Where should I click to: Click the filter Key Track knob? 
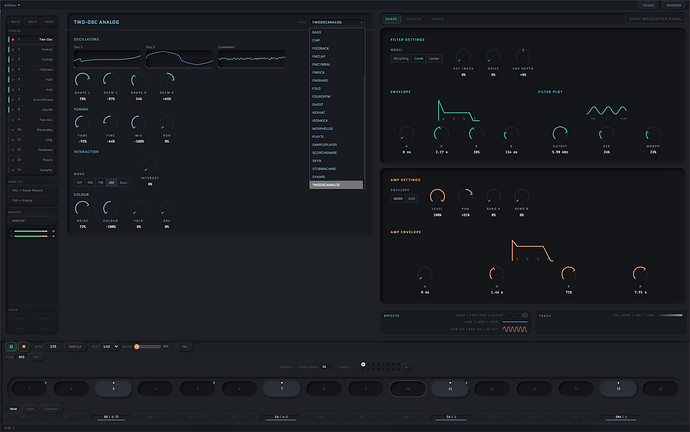463,56
